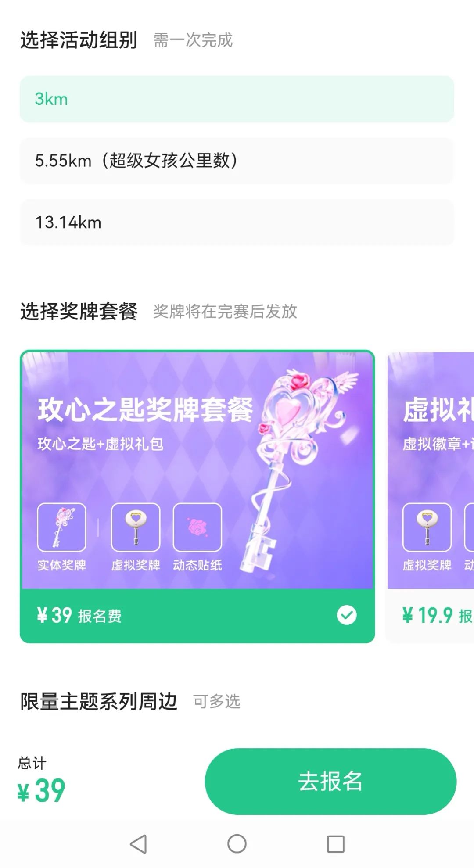Viewport: 474px width, 868px height.
Task: Tap the recent apps square icon
Action: pos(336,844)
